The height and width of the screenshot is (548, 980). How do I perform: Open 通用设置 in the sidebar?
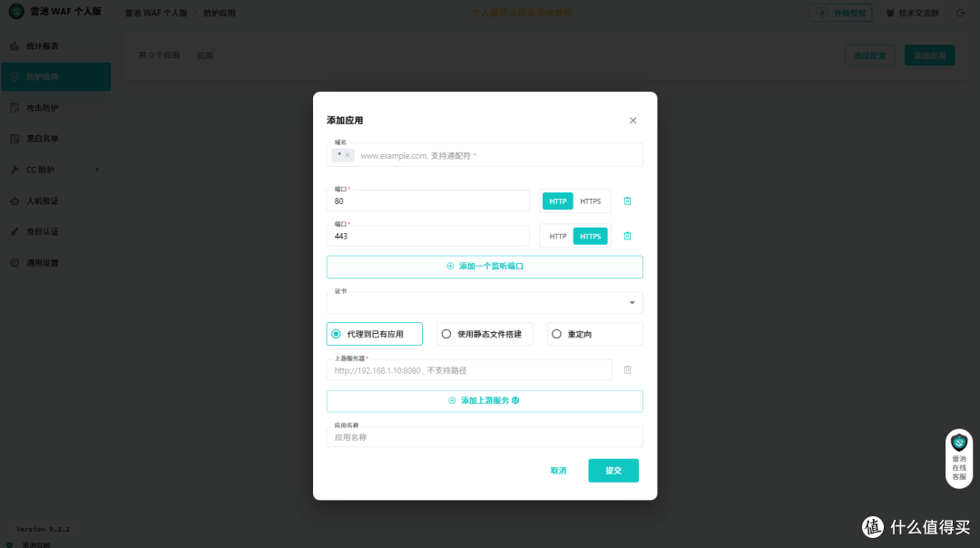(55, 263)
